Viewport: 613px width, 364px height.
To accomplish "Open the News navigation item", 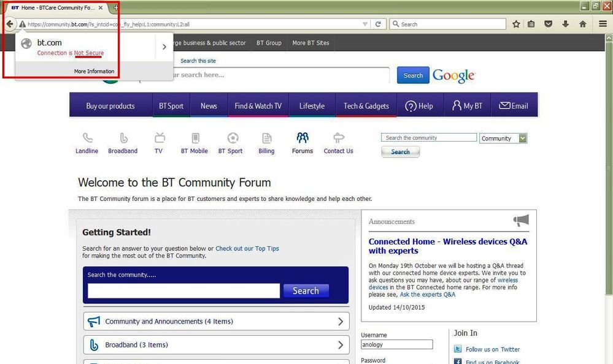I will [209, 106].
